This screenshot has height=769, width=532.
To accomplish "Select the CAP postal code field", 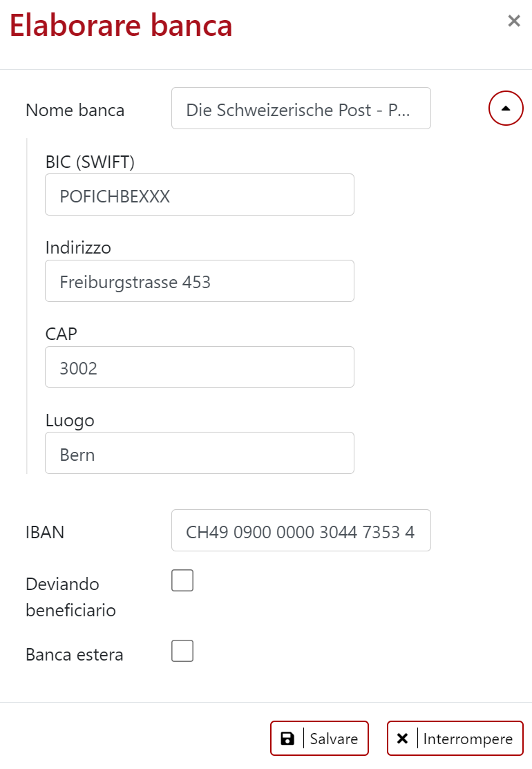I will tap(199, 367).
